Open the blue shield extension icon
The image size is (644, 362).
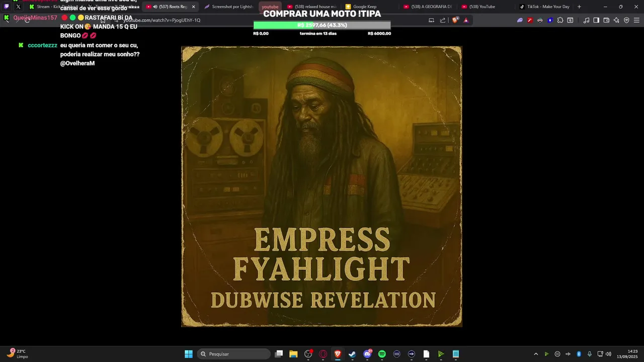pos(550,20)
